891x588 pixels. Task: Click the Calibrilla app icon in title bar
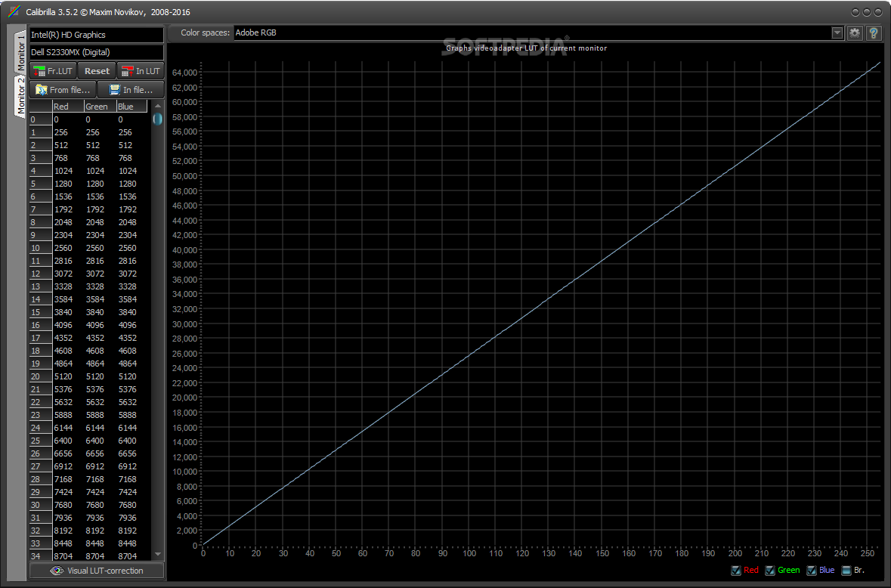click(x=14, y=12)
